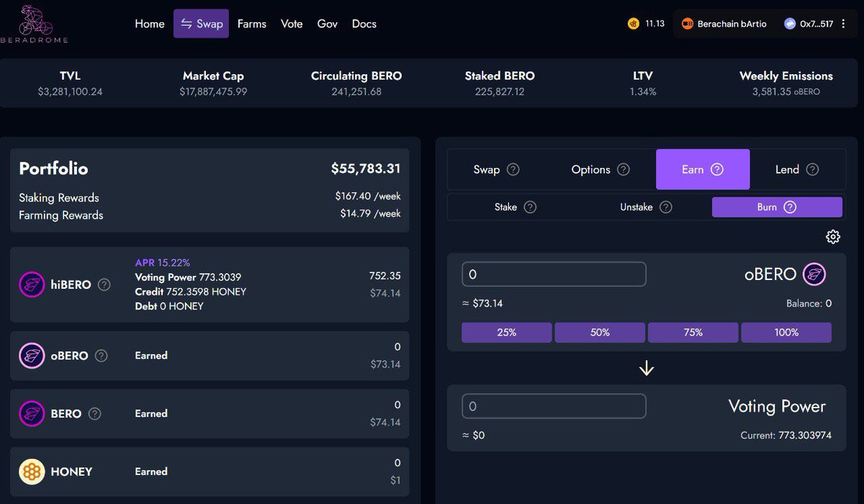The image size is (864, 504).
Task: Open the wallet three-dot menu
Action: click(842, 24)
